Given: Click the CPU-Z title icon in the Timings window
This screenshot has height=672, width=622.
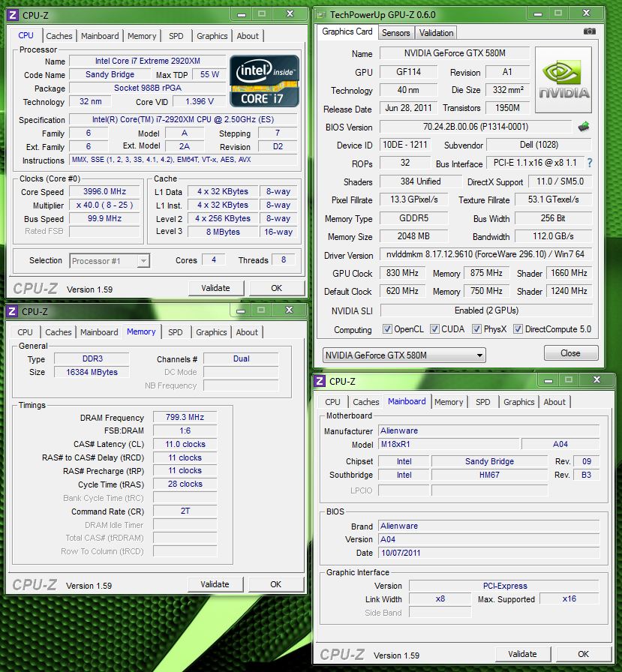Looking at the screenshot, I should click(x=12, y=311).
